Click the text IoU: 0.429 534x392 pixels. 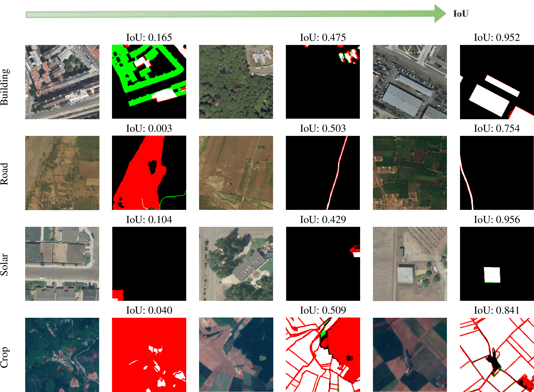323,220
